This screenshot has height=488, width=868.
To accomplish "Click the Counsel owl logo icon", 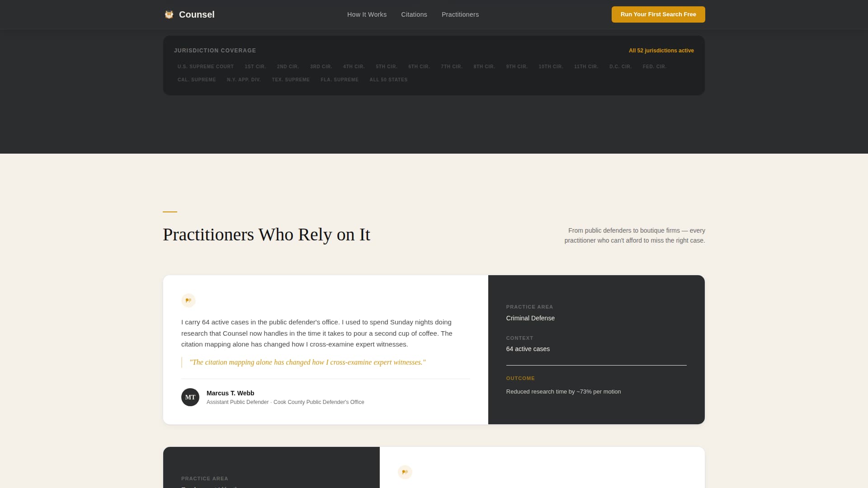I will [x=169, y=14].
